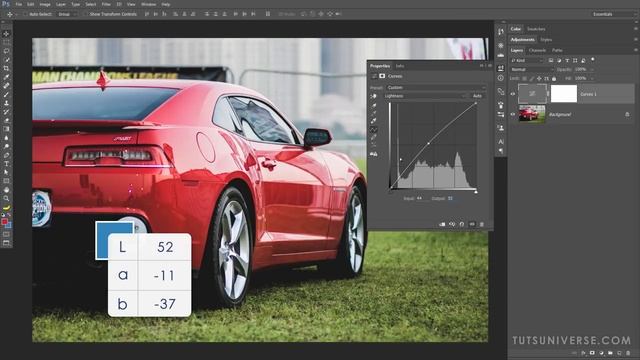Toggle lock transparent pixels
The image size is (640, 360).
click(524, 78)
